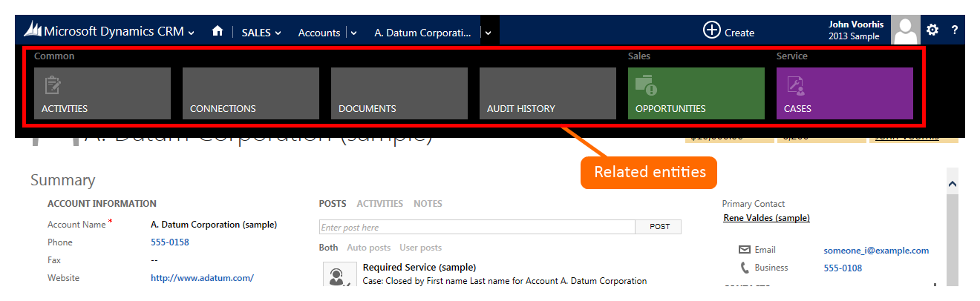
Task: Click the Enter post here field
Action: pyautogui.click(x=477, y=228)
